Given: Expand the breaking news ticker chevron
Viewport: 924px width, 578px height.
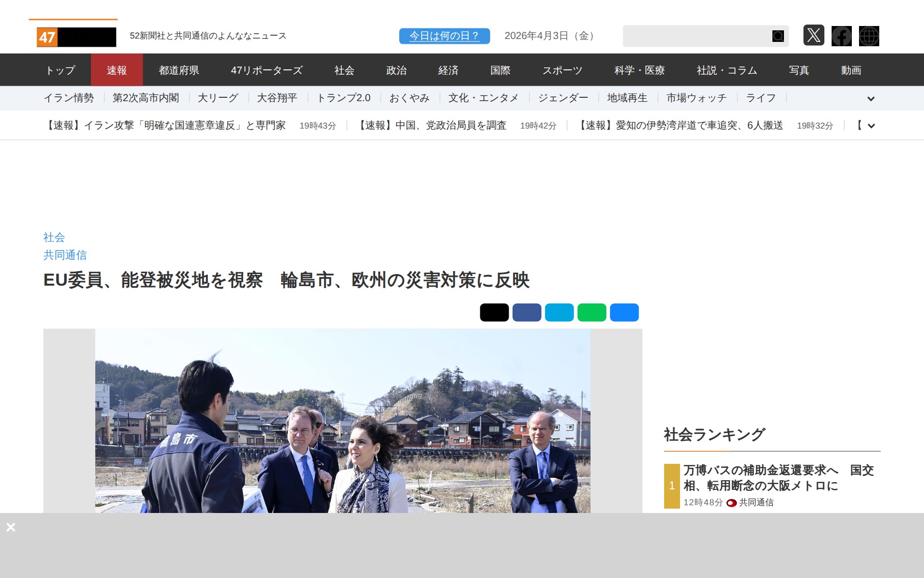Looking at the screenshot, I should pos(871,126).
